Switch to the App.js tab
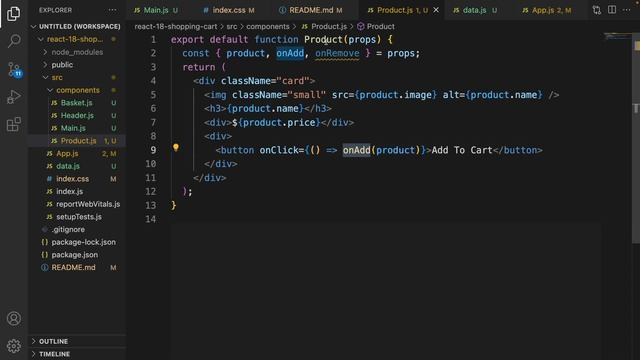The width and height of the screenshot is (640, 360). click(x=547, y=10)
